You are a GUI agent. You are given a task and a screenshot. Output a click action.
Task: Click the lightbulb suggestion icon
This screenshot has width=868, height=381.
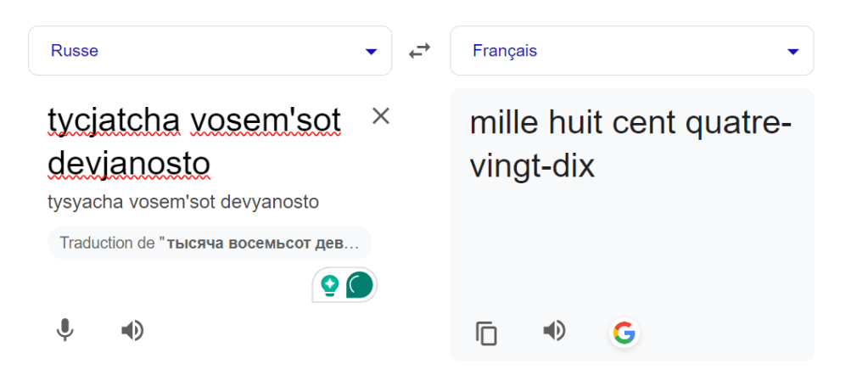click(x=330, y=285)
